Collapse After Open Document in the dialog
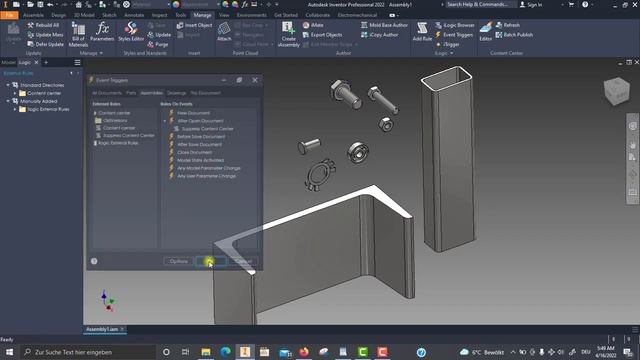 coord(165,121)
